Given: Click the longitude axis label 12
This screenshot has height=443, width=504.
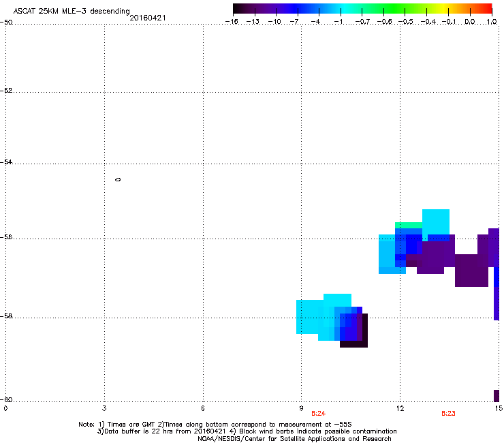Looking at the screenshot, I should click(x=400, y=408).
